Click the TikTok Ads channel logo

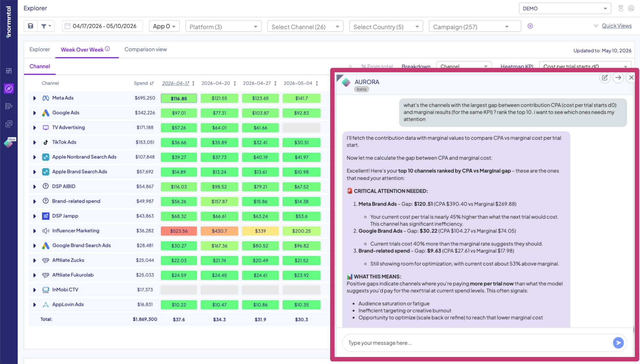46,142
